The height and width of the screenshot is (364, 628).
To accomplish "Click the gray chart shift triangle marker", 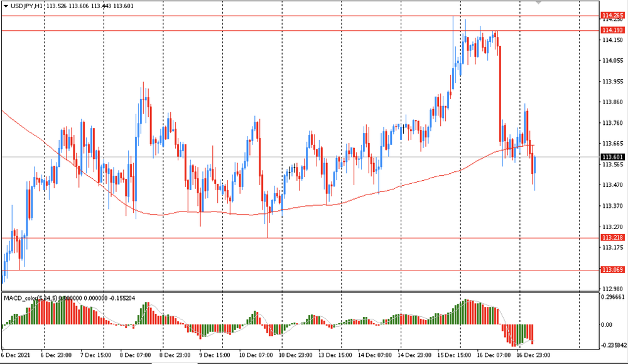I will (x=538, y=3).
